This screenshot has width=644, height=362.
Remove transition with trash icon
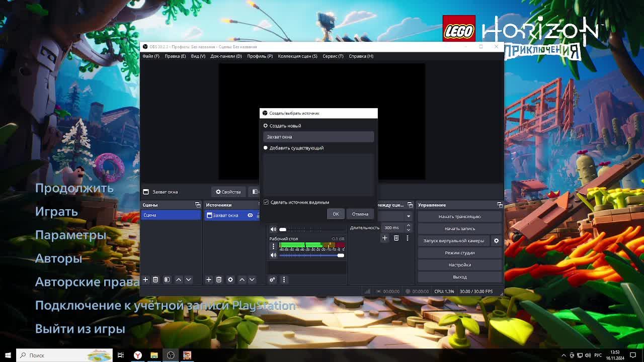coord(396,238)
